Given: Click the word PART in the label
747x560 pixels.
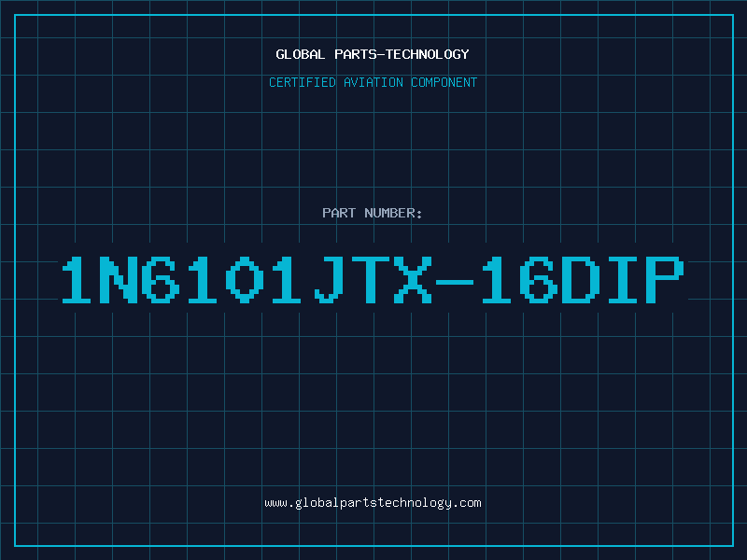Looking at the screenshot, I should 339,213.
